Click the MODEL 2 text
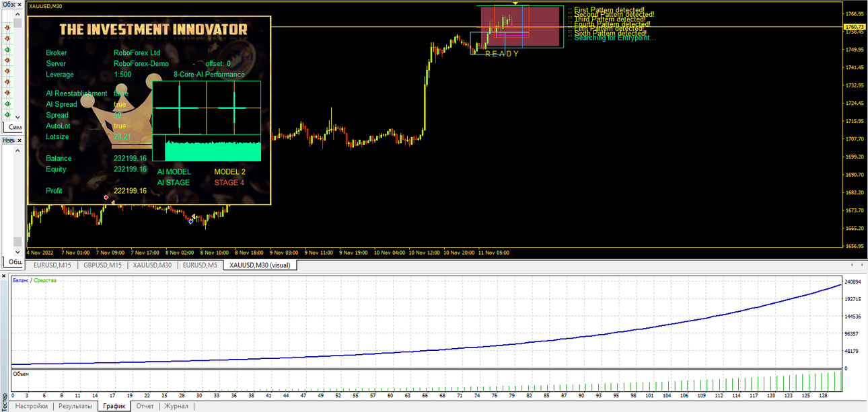 229,172
